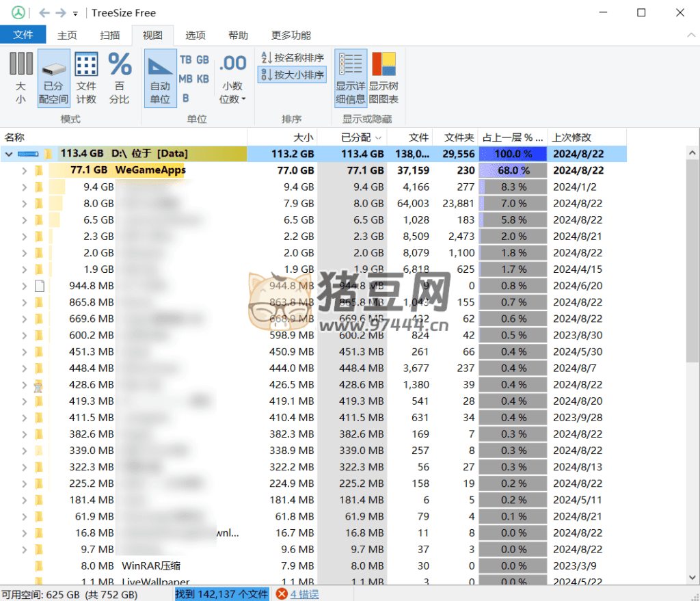Toggle 显示详细信息 show details view
The height and width of the screenshot is (601, 700).
(x=350, y=78)
